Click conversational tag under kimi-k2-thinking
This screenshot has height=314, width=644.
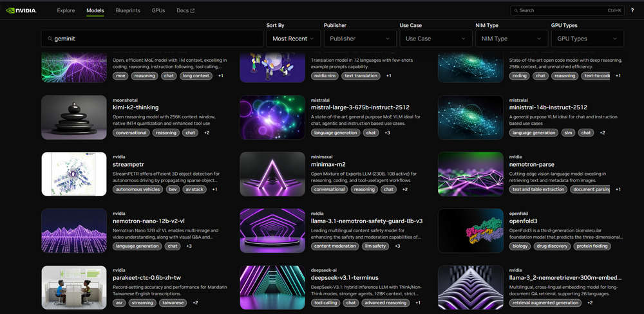131,133
